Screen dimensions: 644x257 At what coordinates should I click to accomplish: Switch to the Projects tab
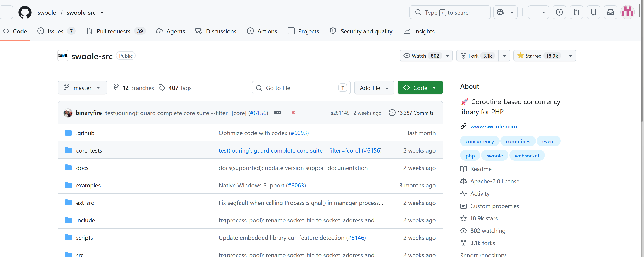click(303, 31)
